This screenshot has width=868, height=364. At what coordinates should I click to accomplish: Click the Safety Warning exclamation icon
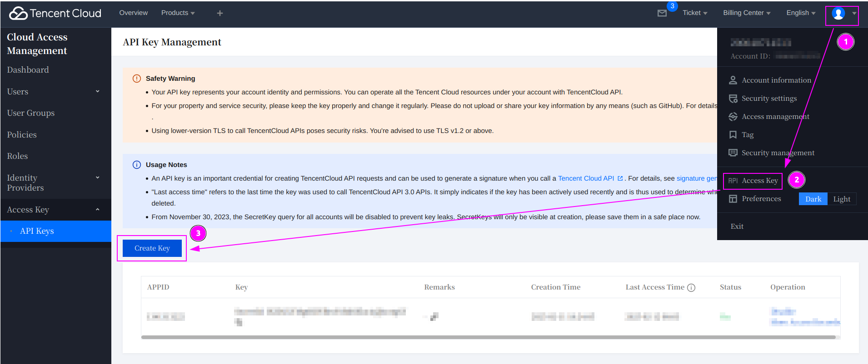point(137,79)
